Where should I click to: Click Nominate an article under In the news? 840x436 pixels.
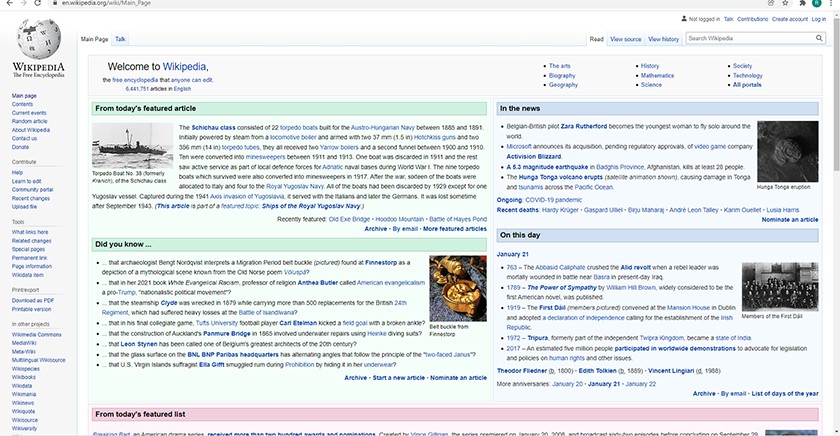790,220
